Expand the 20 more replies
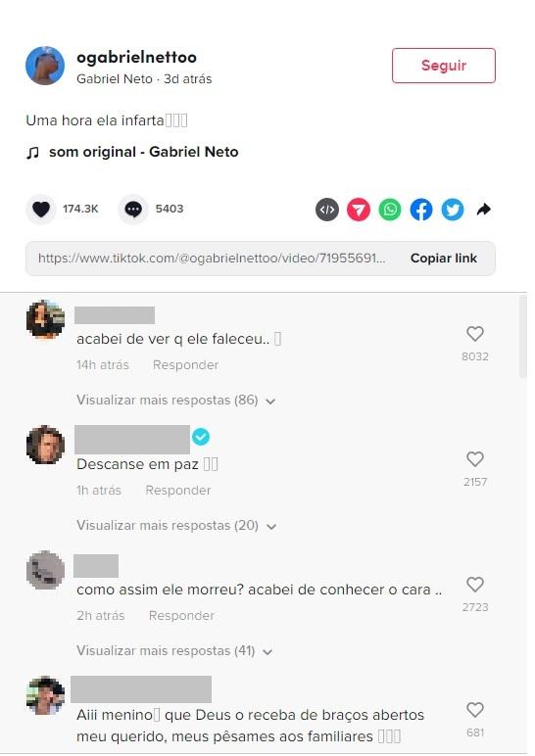 coord(176,525)
